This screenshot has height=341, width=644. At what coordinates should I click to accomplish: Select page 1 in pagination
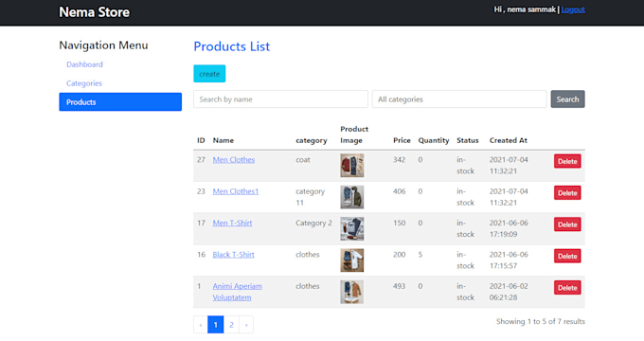click(x=216, y=325)
